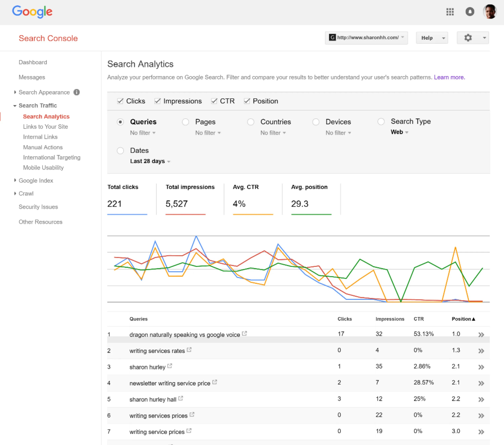Viewport: 504px width, 445px height.
Task: Open Mobile Usability page
Action: click(x=43, y=168)
